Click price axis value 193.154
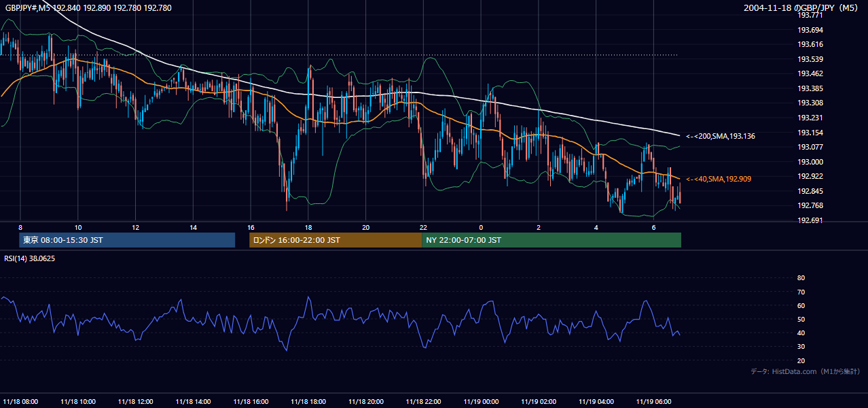This screenshot has width=868, height=408. pyautogui.click(x=810, y=133)
